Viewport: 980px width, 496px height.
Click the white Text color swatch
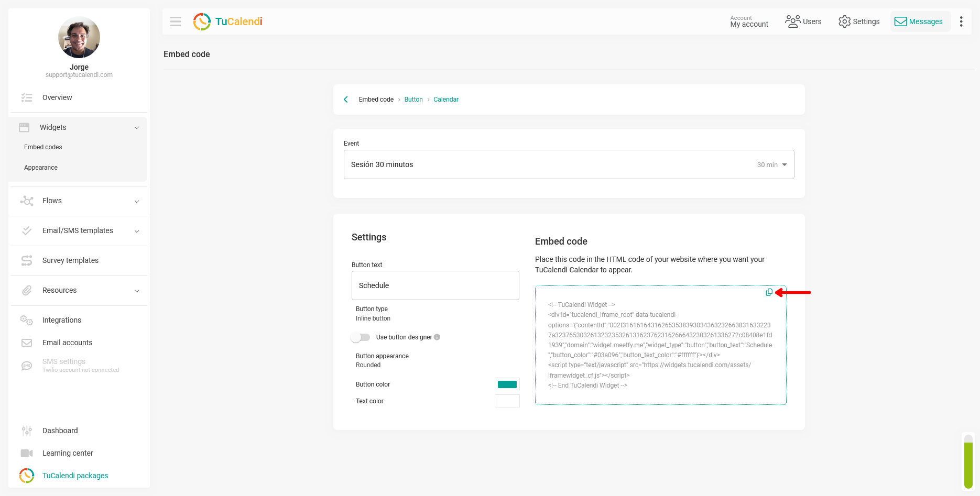(507, 401)
